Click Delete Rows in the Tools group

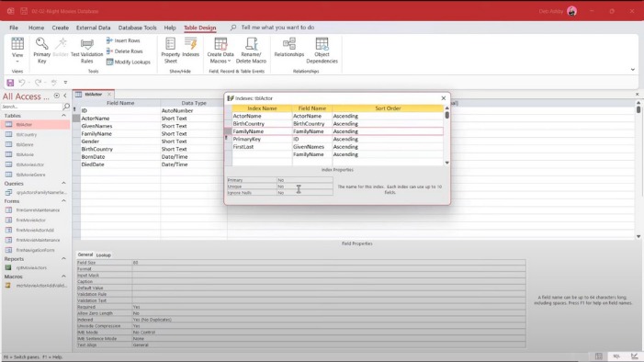coord(124,51)
